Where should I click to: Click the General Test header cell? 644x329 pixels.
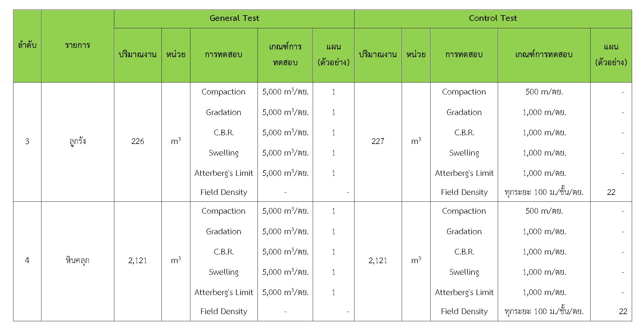(x=234, y=18)
